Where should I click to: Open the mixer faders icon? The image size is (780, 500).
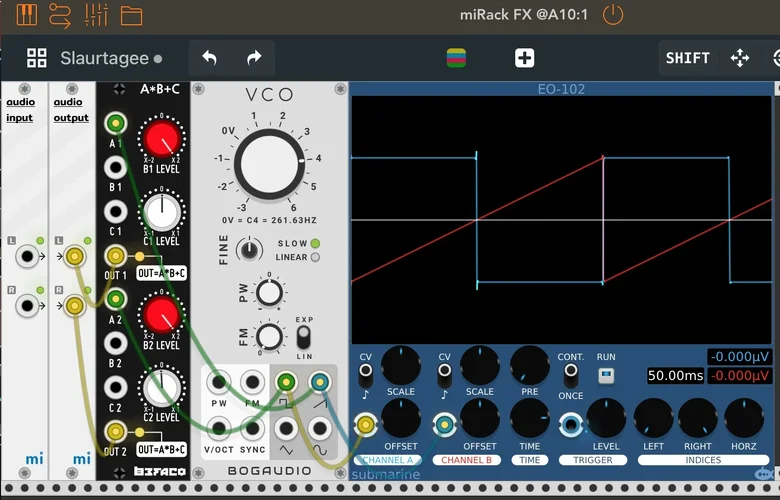point(96,15)
